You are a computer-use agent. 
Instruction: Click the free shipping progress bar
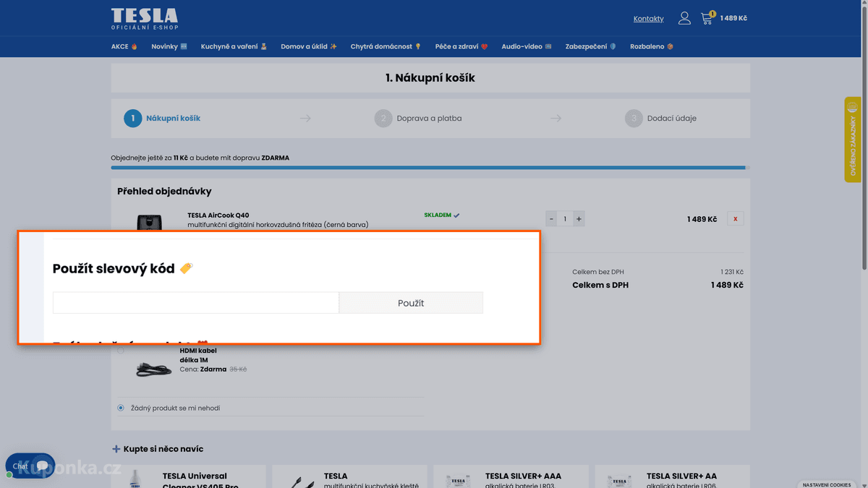click(430, 168)
